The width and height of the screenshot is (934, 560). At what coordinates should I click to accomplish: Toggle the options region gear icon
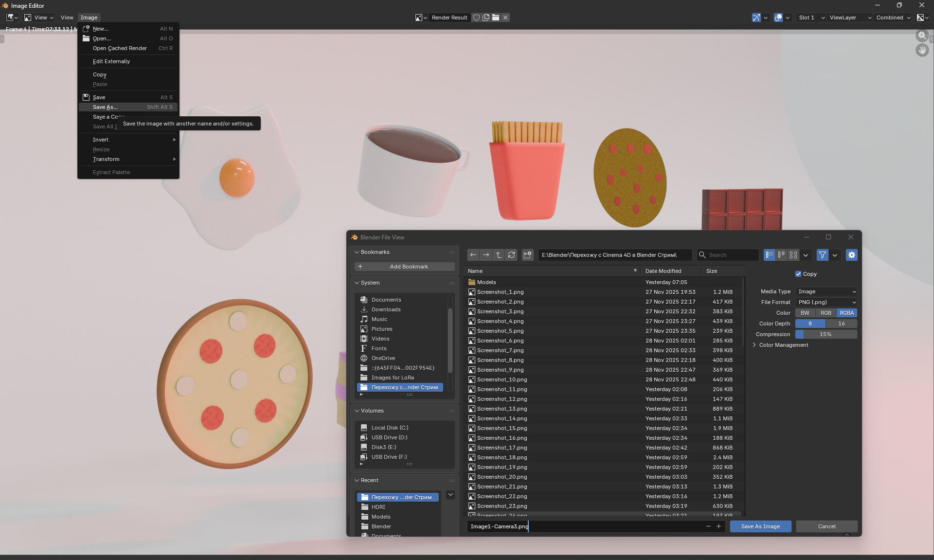(x=851, y=255)
